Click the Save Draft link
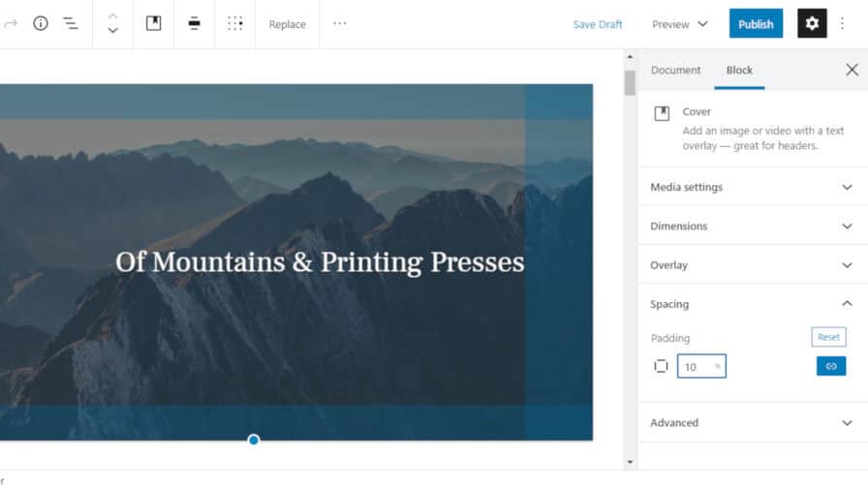Viewport: 868px width, 488px height. tap(598, 24)
